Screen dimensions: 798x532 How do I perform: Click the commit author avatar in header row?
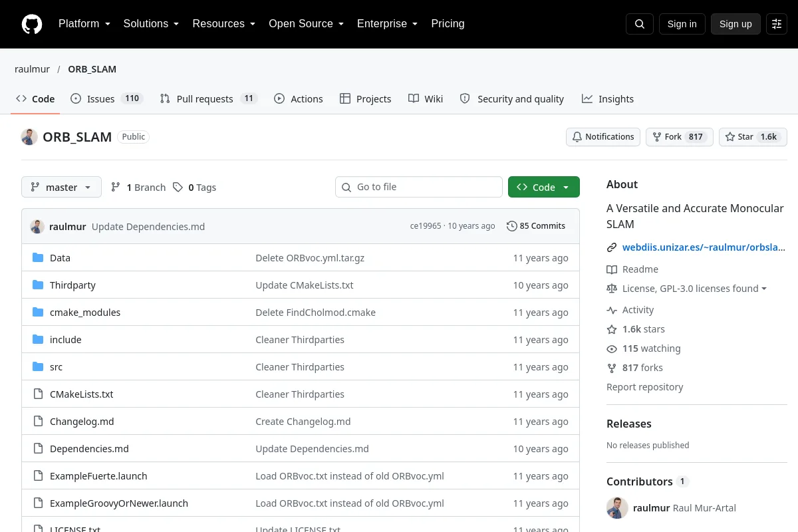click(37, 226)
